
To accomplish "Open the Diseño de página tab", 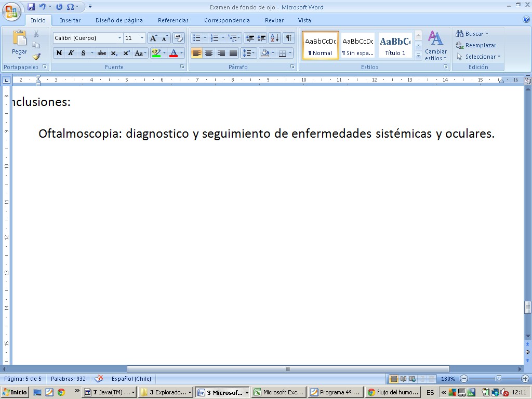I will tap(118, 20).
